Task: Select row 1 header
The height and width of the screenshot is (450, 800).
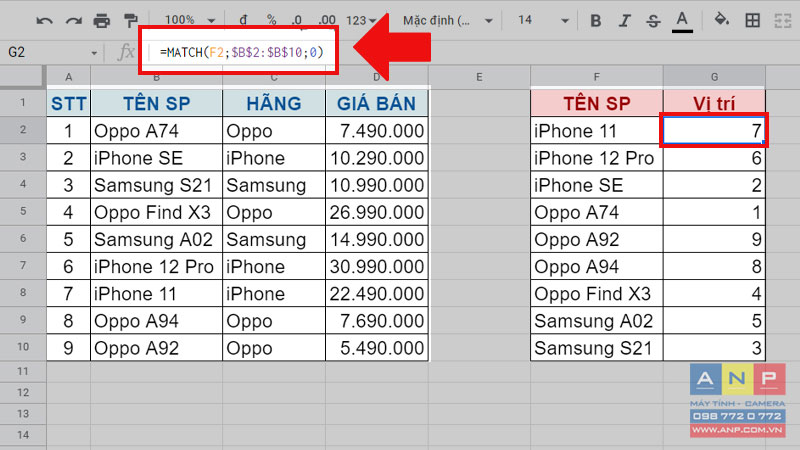Action: [x=23, y=103]
